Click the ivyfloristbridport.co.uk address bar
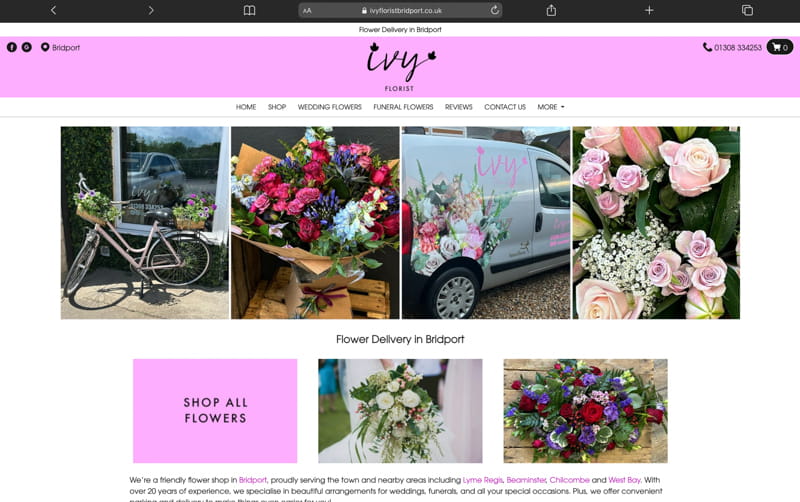This screenshot has width=800, height=502. tap(401, 10)
